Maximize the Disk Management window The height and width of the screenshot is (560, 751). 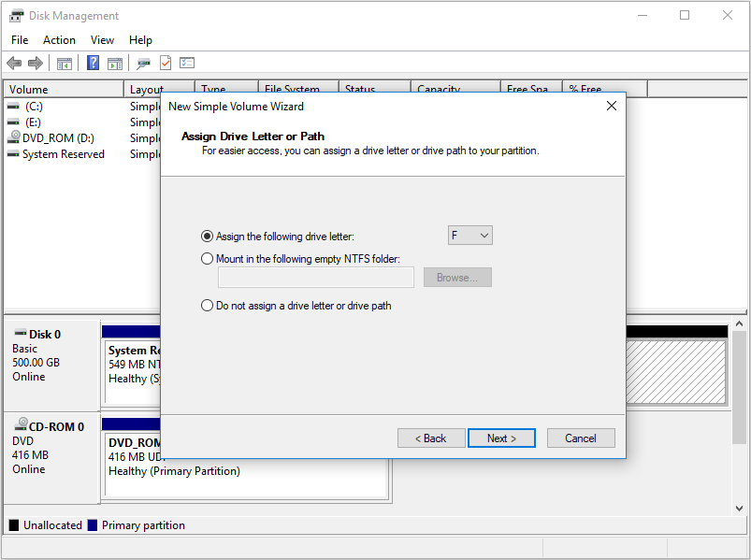point(685,15)
